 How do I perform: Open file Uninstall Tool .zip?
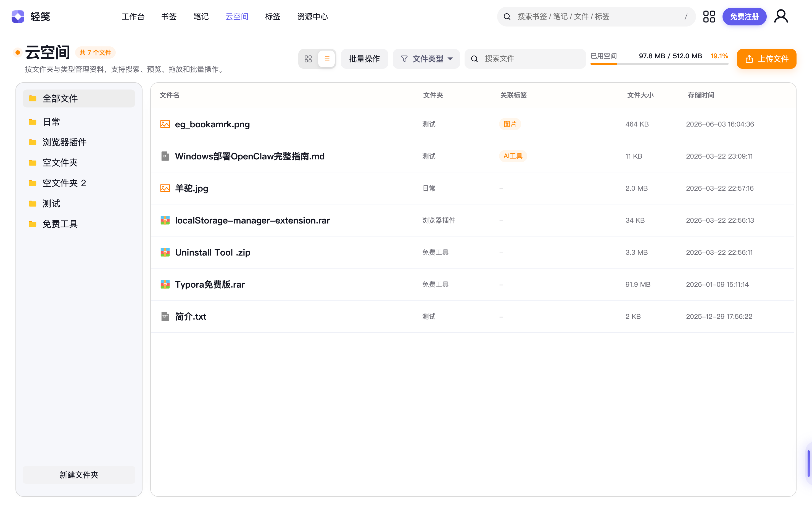212,252
